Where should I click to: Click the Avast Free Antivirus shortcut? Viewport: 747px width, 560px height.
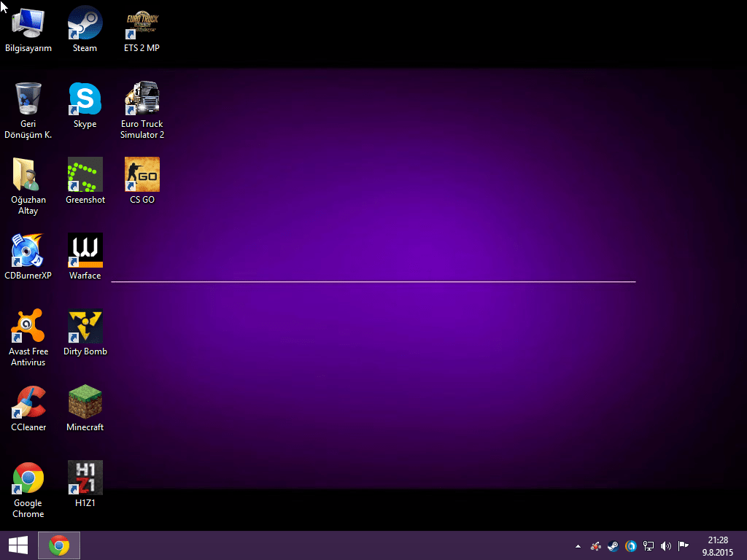(x=28, y=337)
